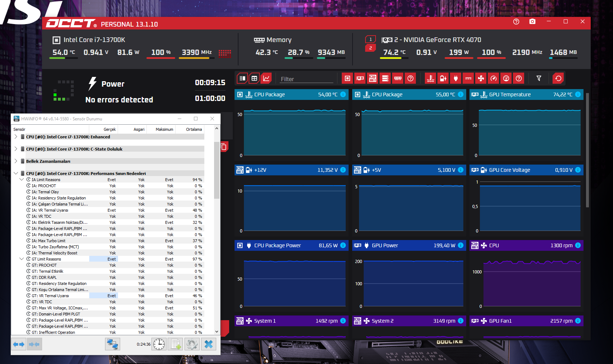Show info for +12V graph

click(x=343, y=170)
